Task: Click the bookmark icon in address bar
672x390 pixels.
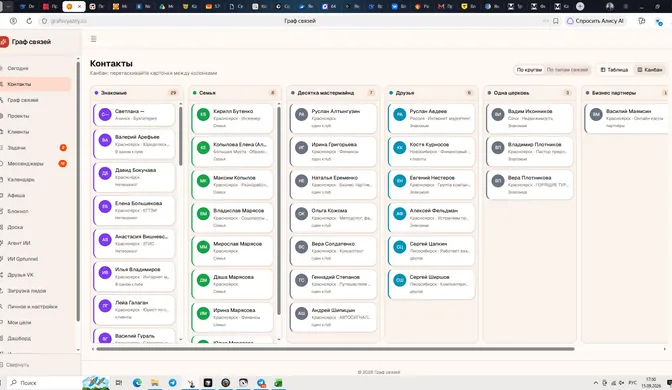Action: [x=556, y=21]
